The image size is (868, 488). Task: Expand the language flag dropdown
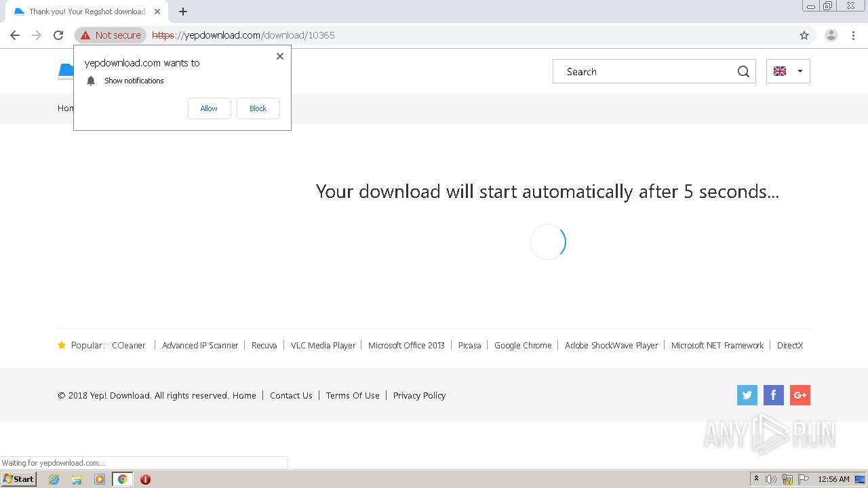tap(788, 71)
